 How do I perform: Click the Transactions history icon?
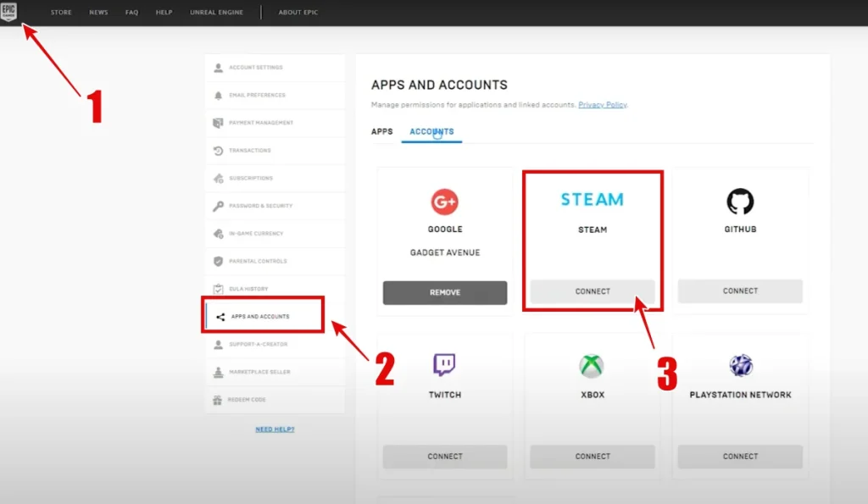tap(218, 151)
